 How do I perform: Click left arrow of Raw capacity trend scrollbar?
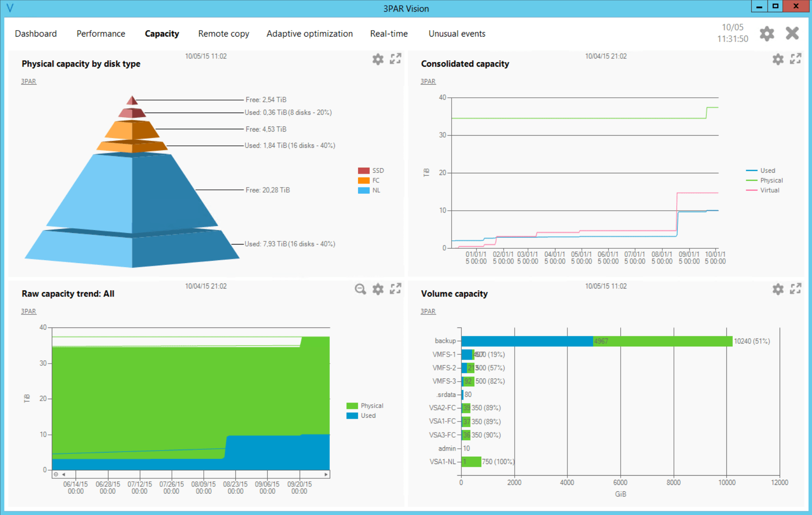63,474
